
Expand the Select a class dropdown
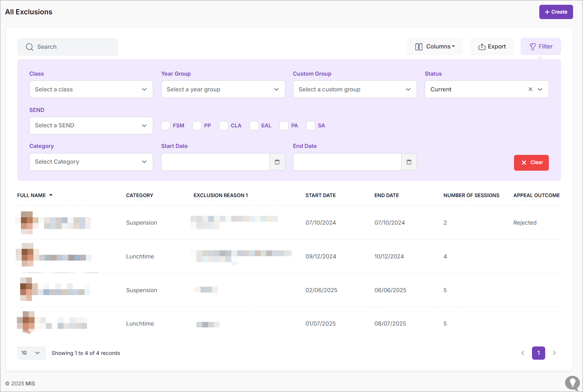91,89
